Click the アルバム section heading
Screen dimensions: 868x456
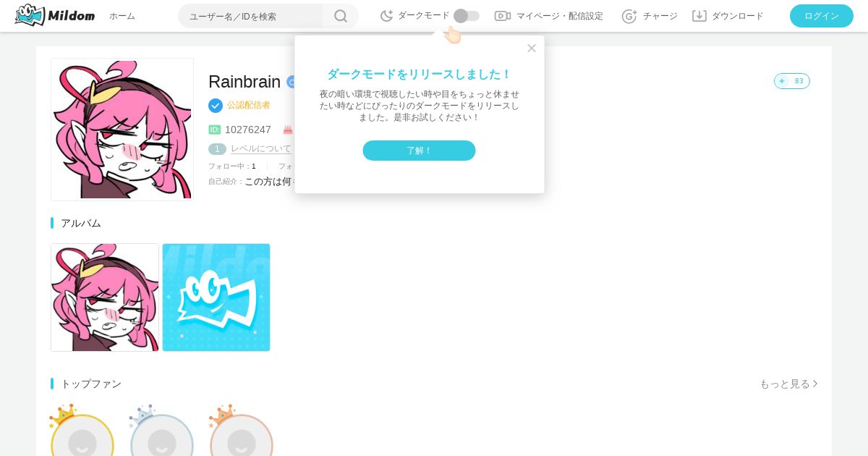tap(81, 223)
